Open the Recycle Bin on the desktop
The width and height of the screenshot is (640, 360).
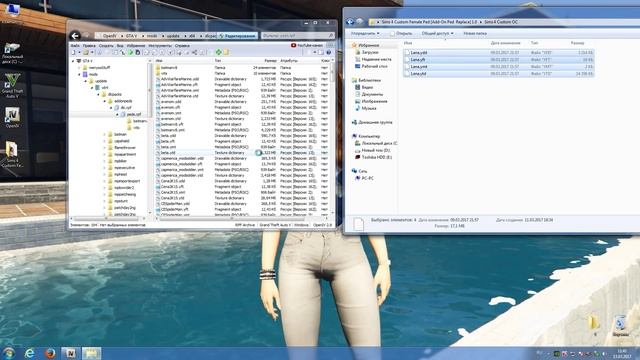tap(620, 326)
